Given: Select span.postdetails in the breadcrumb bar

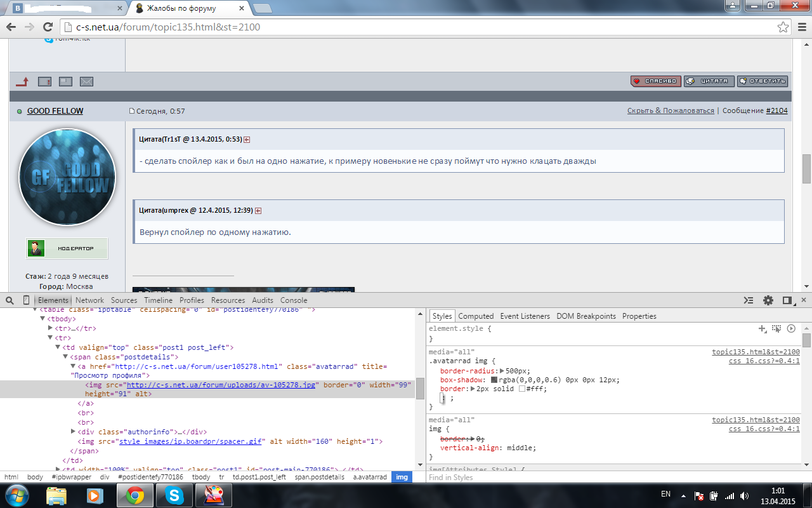Looking at the screenshot, I should tap(320, 477).
